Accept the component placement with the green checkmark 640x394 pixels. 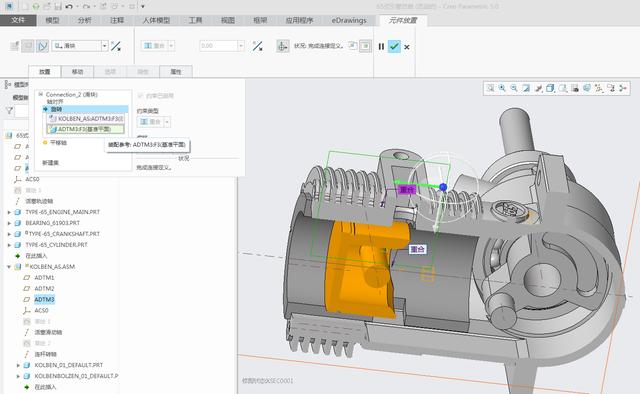tap(394, 47)
